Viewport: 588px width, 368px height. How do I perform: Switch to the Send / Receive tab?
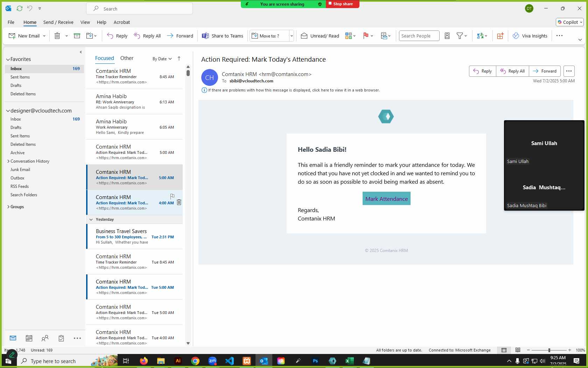(x=58, y=22)
